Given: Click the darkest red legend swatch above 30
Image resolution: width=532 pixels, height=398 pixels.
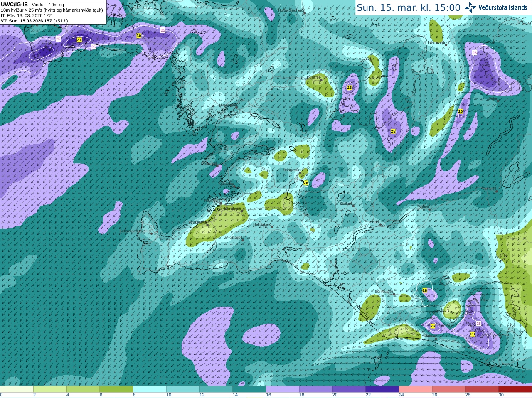Looking at the screenshot, I should tap(515, 389).
